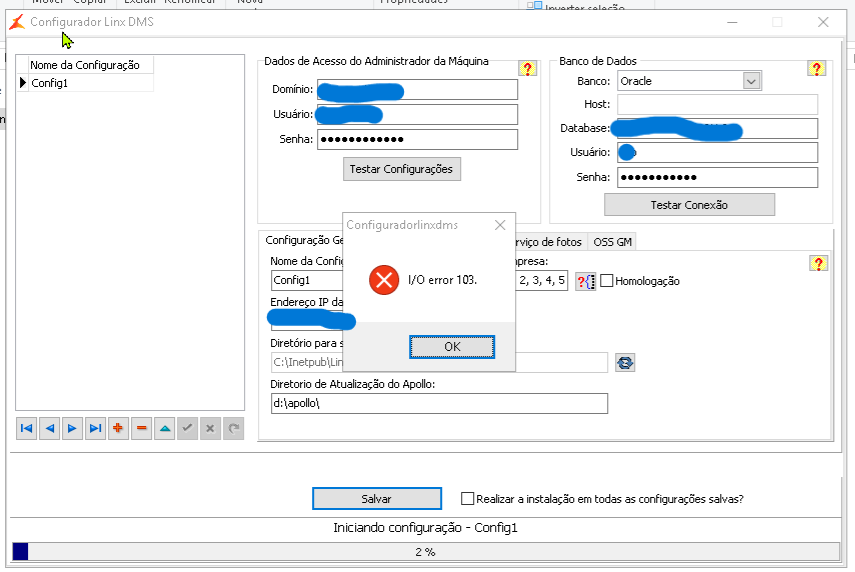Click the edit record up-triangle icon

[x=165, y=429]
